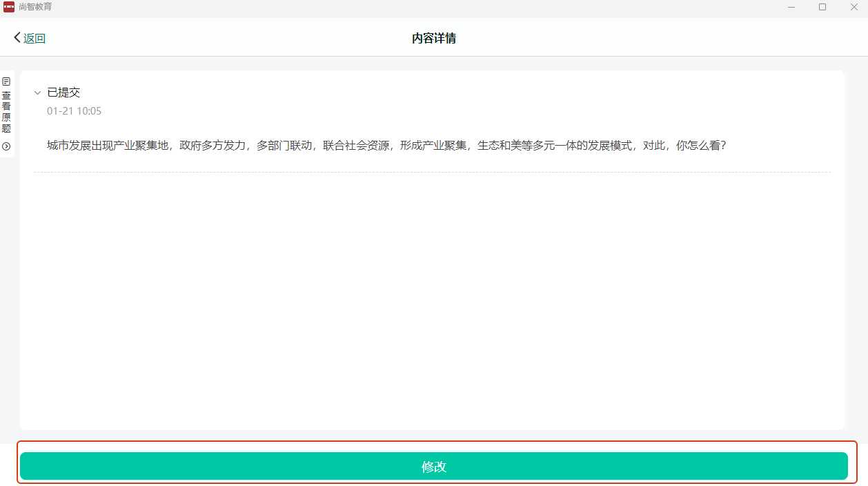Click the 尚智教育 red app logo

[9, 7]
